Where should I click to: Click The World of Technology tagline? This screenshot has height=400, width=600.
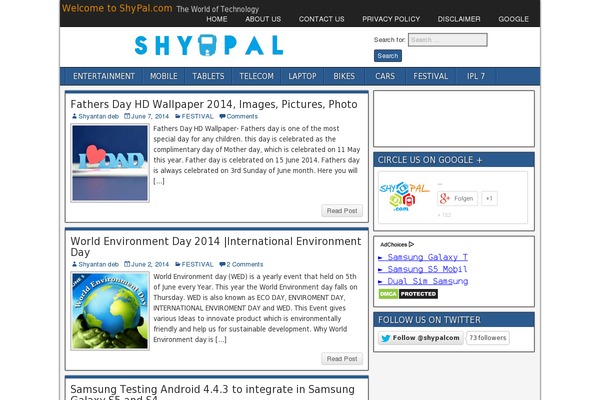217,9
